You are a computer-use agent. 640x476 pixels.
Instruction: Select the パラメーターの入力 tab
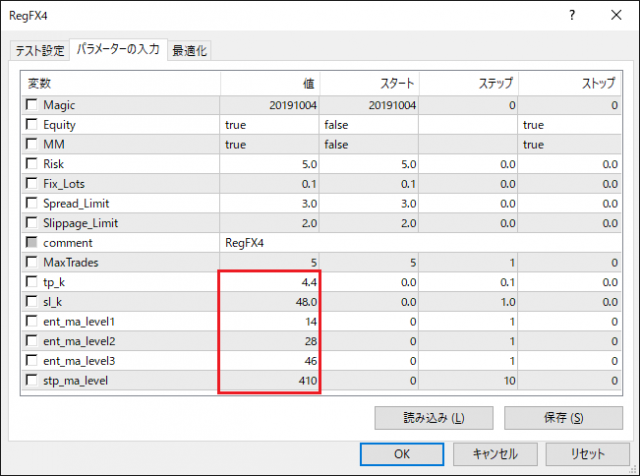118,49
